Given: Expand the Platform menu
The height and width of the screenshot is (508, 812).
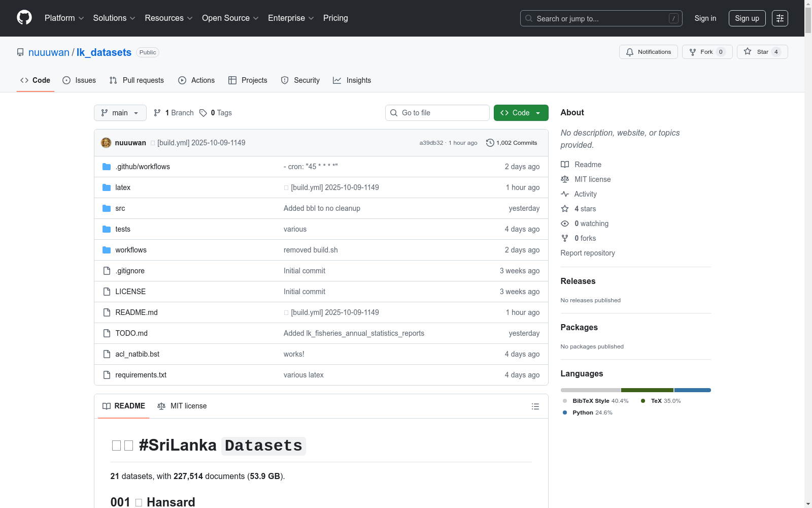Looking at the screenshot, I should click(64, 18).
